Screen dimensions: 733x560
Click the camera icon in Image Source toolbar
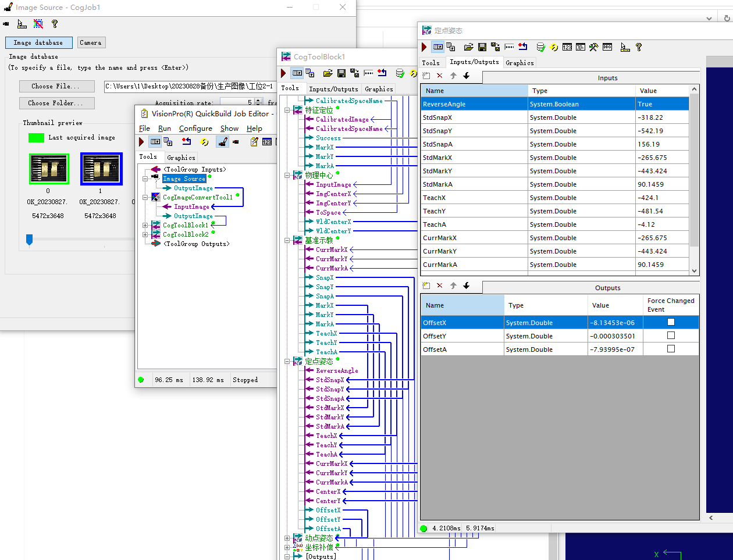pos(6,24)
